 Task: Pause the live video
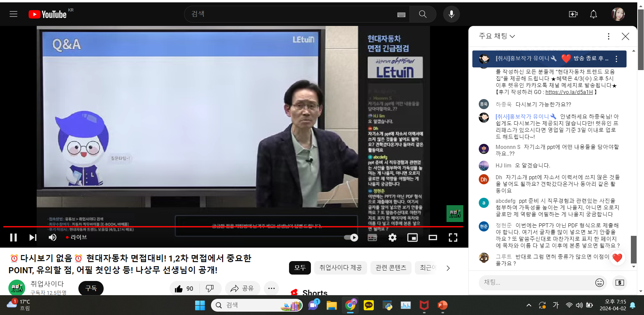point(13,238)
